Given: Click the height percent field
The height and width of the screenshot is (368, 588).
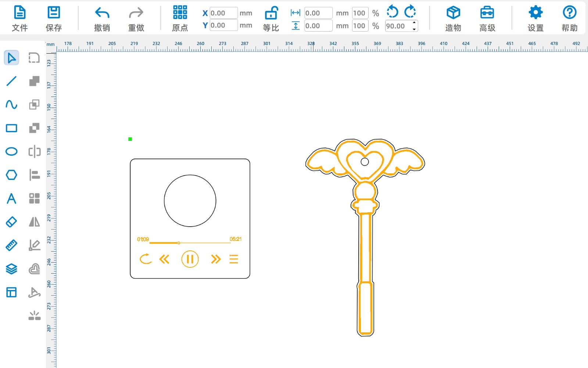Looking at the screenshot, I should point(360,26).
